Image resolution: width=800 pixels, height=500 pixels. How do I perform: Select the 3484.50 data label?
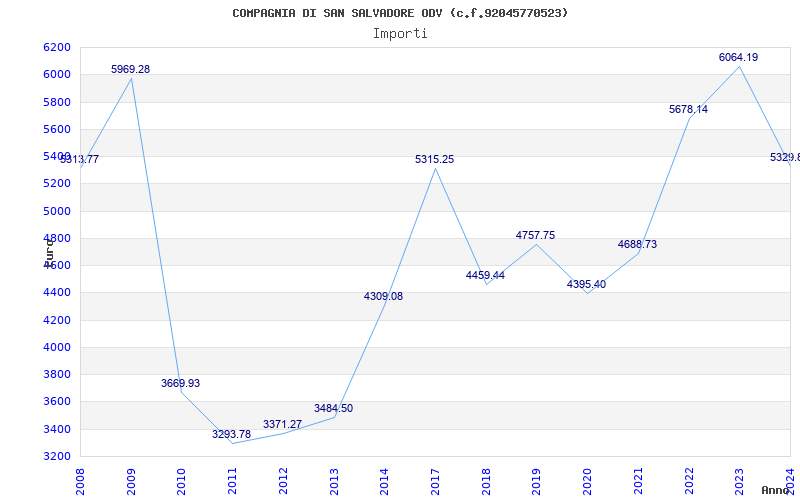click(333, 408)
